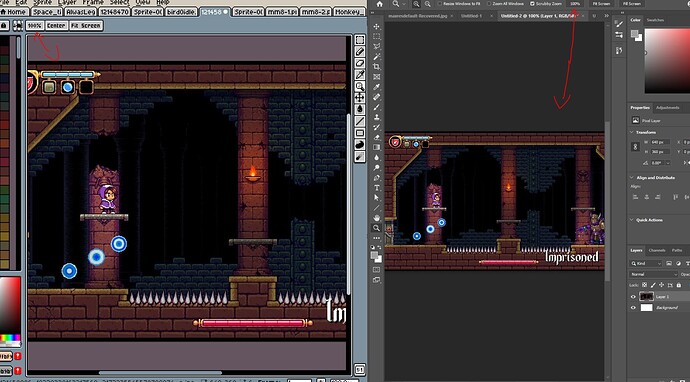
Task: Click Zoom In magnifier in Photoshop options bar
Action: [416, 4]
